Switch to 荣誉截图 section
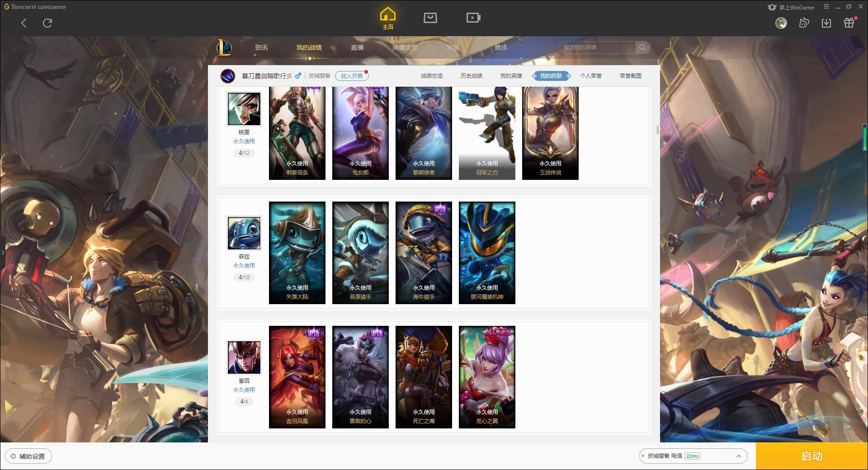Screen dimensions: 868x470 pyautogui.click(x=631, y=76)
